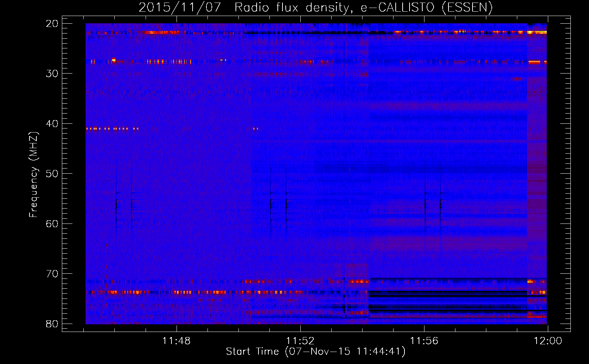
Task: Click the 11:48 time tick label
Action: click(x=176, y=341)
